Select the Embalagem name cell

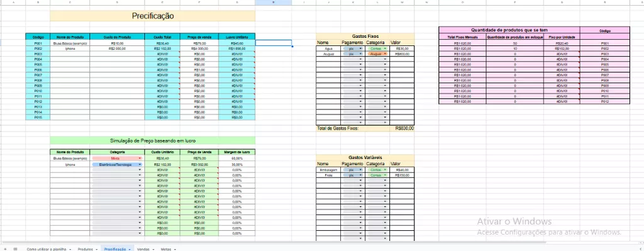tap(328, 170)
